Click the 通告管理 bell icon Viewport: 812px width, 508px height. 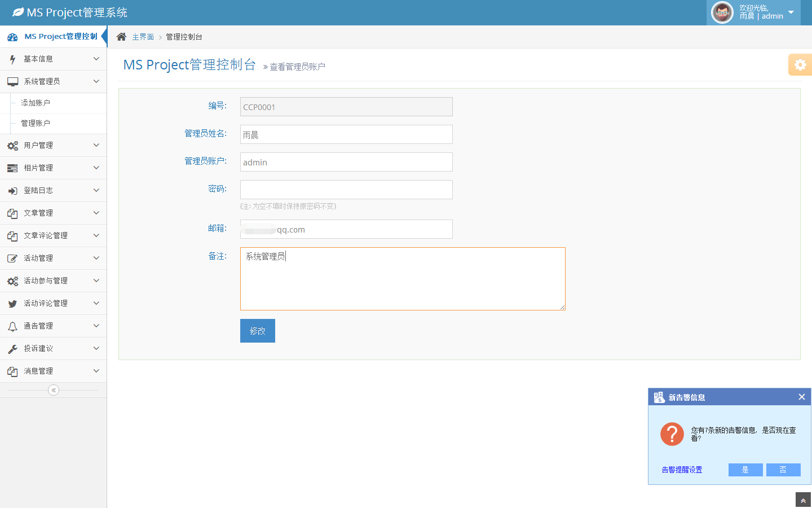[x=12, y=326]
